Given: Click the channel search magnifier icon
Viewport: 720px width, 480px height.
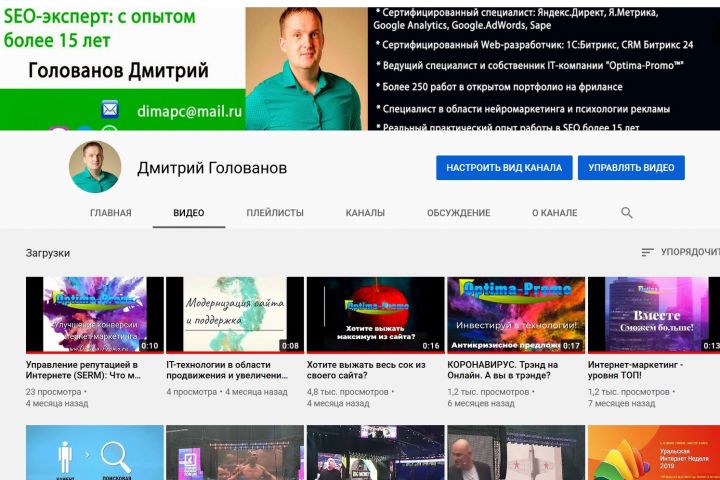Looking at the screenshot, I should [x=627, y=213].
